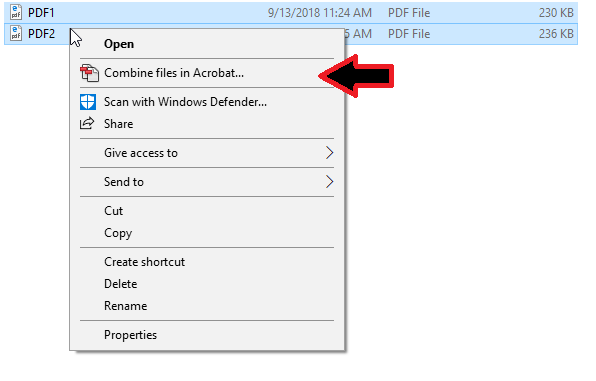This screenshot has width=596, height=381.
Task: Click the PDF1 file icon
Action: coord(16,13)
